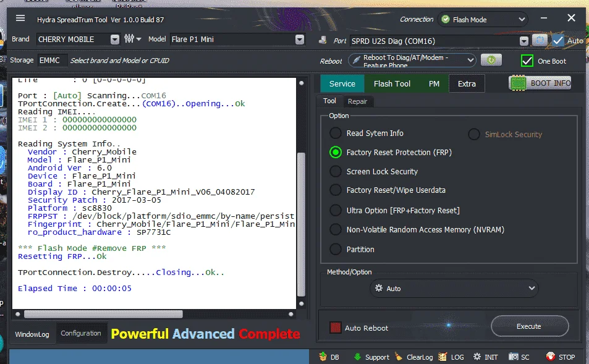This screenshot has width=589, height=364.
Task: Toggle the Auto Reboot checkbox
Action: 335,328
